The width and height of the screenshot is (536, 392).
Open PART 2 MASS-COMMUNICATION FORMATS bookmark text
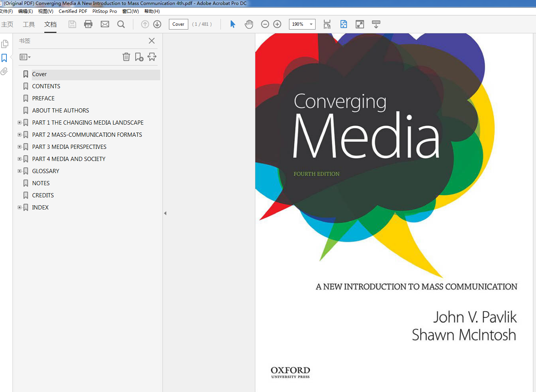[x=87, y=135]
